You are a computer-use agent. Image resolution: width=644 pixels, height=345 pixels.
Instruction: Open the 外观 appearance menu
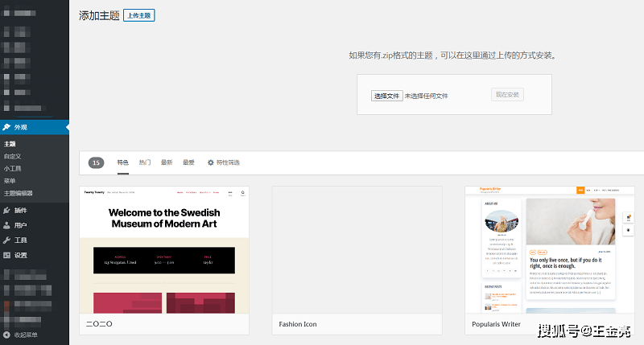point(35,127)
